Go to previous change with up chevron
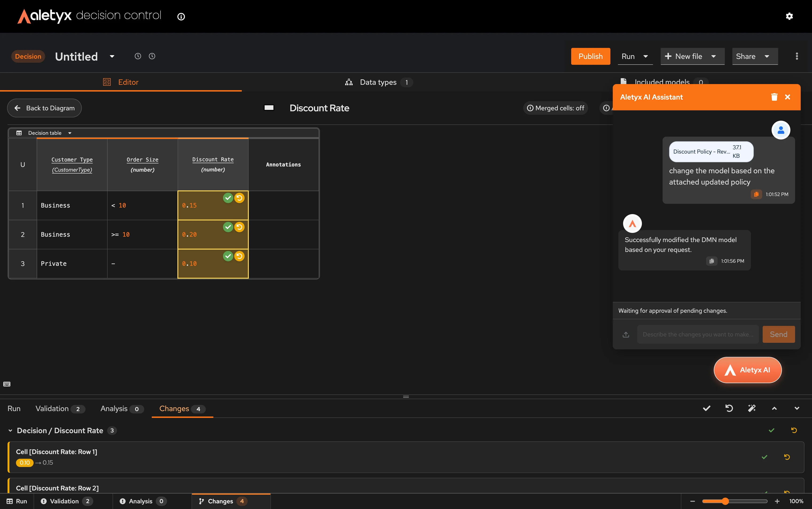This screenshot has width=812, height=509. (774, 408)
